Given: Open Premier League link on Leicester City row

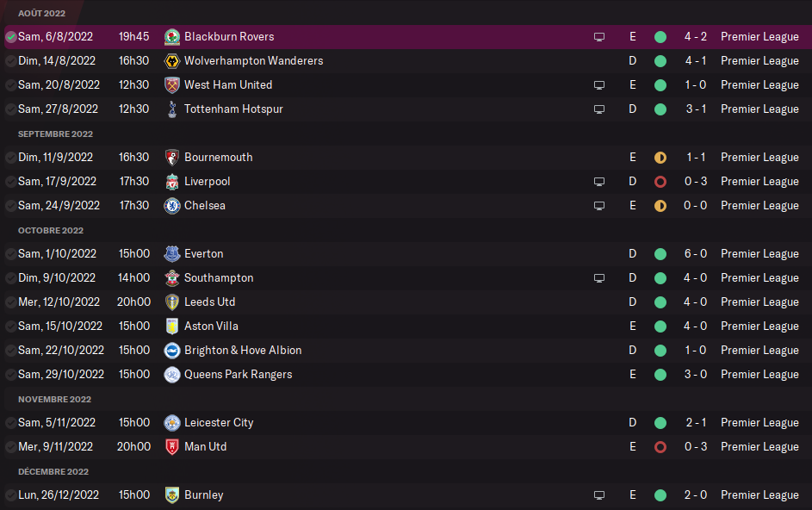Looking at the screenshot, I should pos(759,423).
